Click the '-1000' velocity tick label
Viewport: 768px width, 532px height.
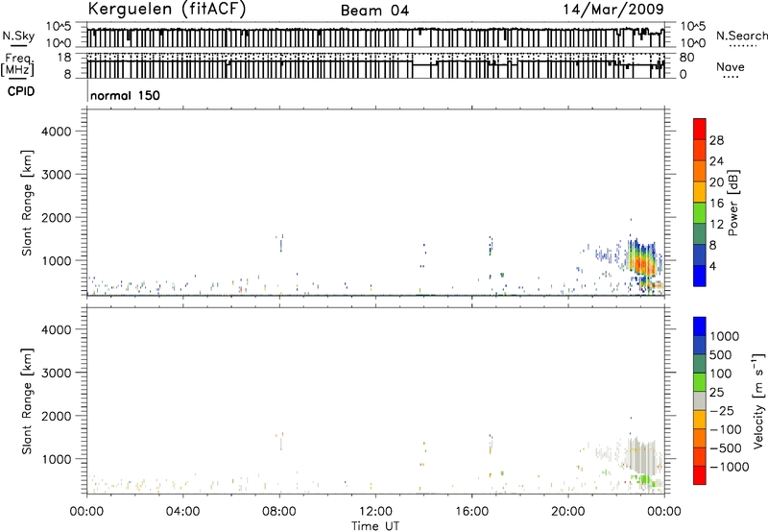(730, 467)
